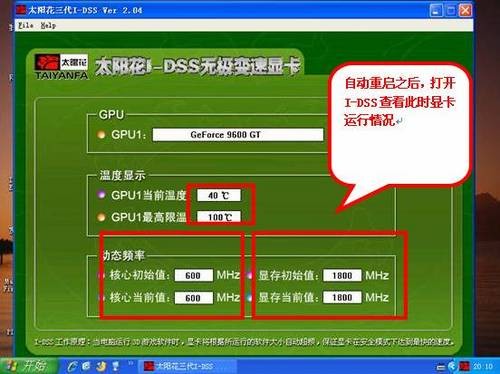Viewport: 500px width, 374px height.
Task: Click the second quick launch icon
Action: click(86, 366)
